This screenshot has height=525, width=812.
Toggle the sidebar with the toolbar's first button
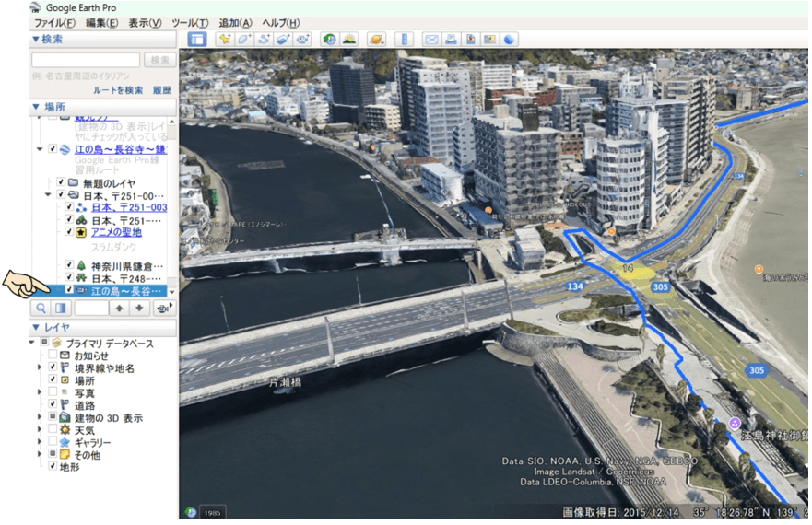coord(196,39)
